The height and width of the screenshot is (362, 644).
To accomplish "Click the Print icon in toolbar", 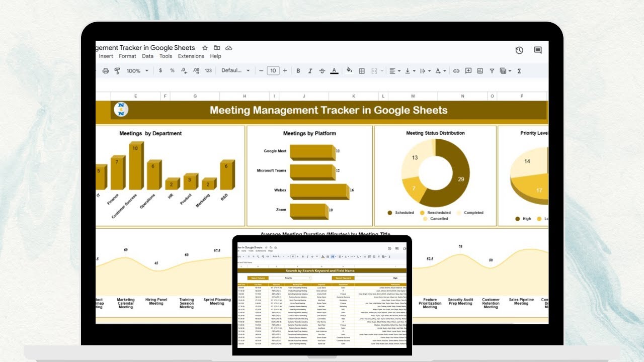I will [x=106, y=71].
